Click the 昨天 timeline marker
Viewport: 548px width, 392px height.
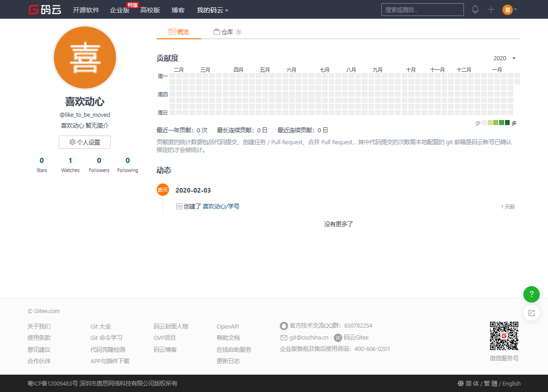point(163,190)
